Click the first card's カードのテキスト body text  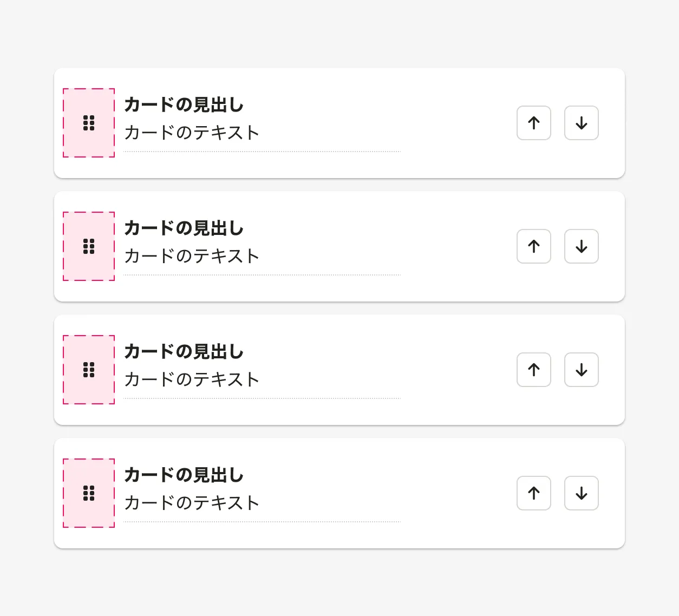(x=192, y=133)
